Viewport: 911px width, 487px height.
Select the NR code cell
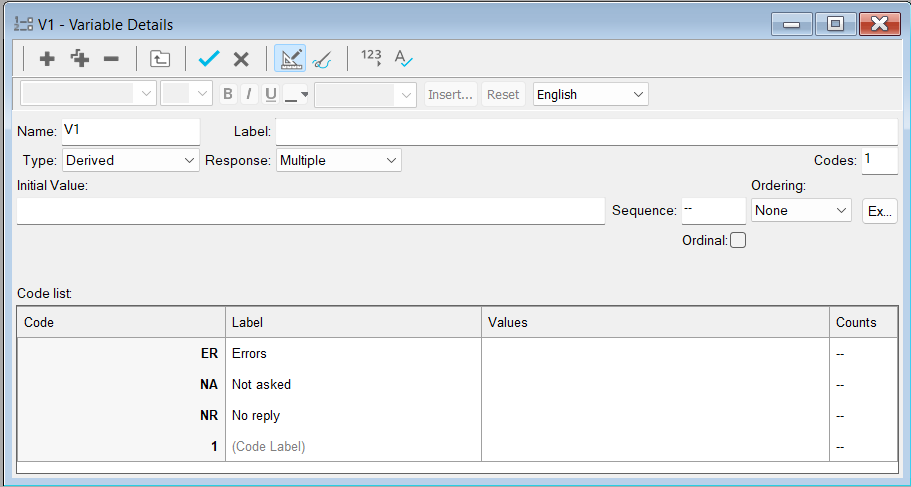[121, 416]
